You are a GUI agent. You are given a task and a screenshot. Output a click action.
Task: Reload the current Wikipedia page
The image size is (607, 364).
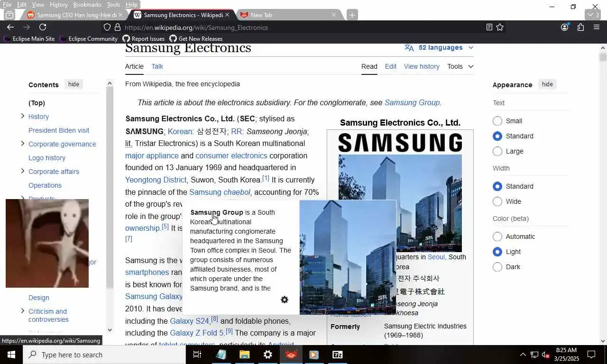coord(43,27)
